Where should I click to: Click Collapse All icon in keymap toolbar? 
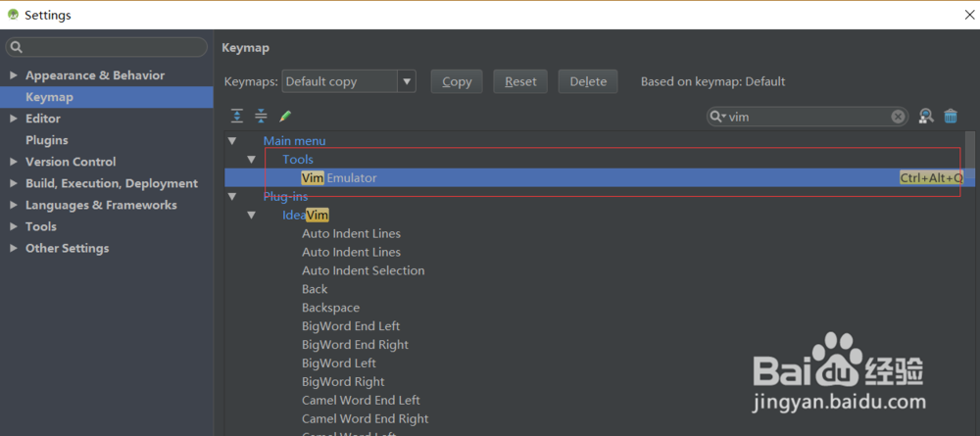(261, 116)
